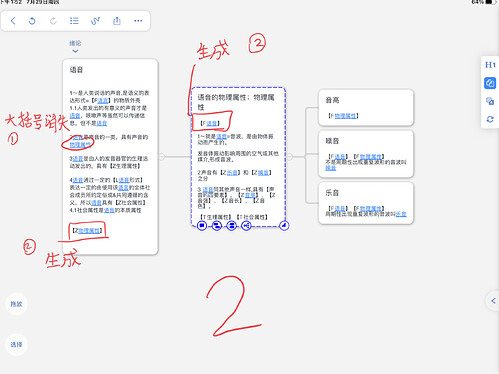Tap the 绪论 label above the map

(75, 43)
